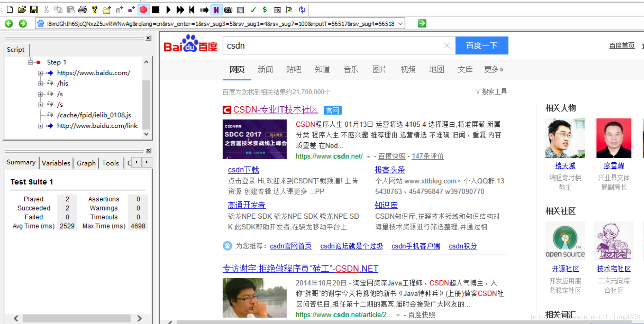Expand the http://www.baidu.com/link node
The width and height of the screenshot is (644, 324).
point(41,126)
